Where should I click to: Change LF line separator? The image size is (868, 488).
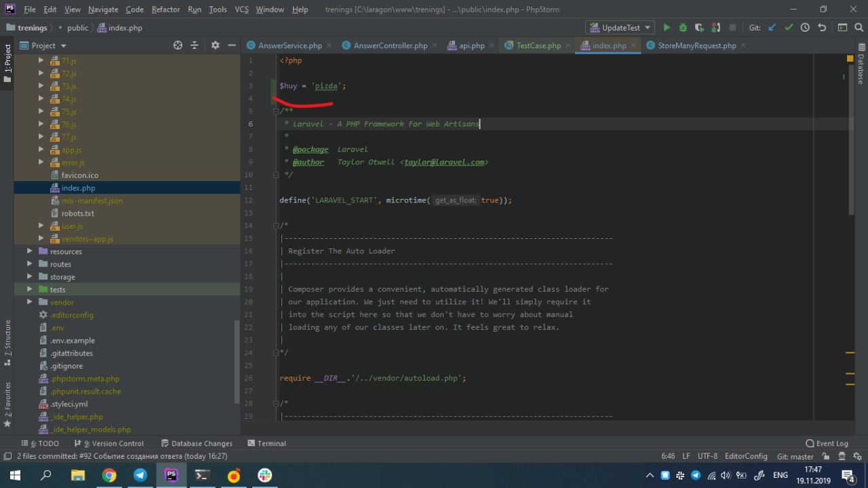(686, 456)
